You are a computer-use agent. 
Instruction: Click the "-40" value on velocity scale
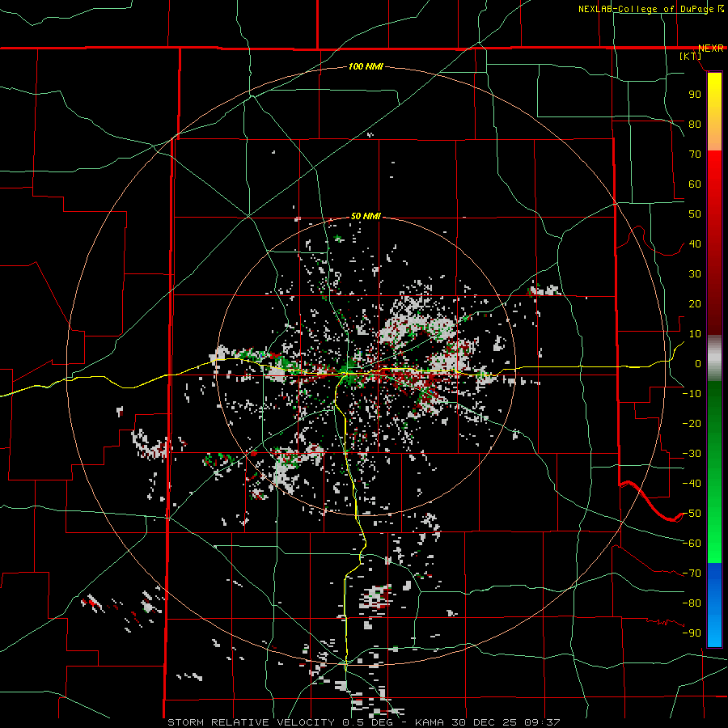point(692,484)
